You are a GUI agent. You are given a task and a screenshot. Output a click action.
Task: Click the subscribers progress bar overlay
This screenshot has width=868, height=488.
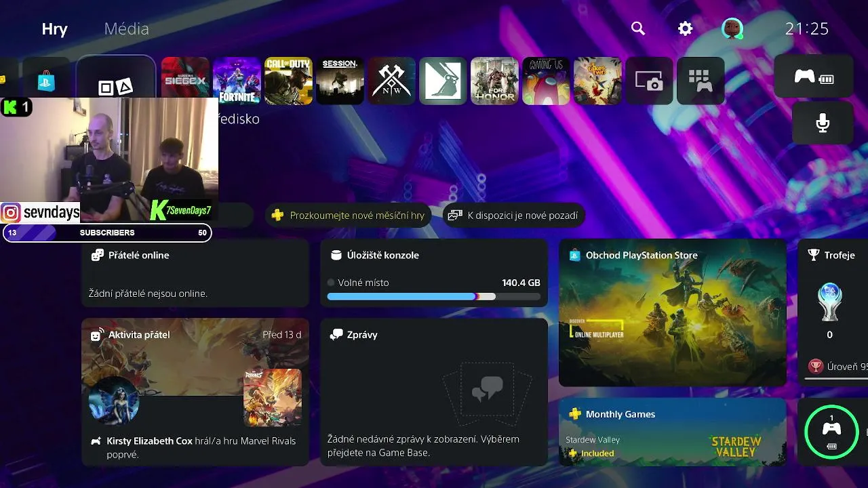pos(107,232)
